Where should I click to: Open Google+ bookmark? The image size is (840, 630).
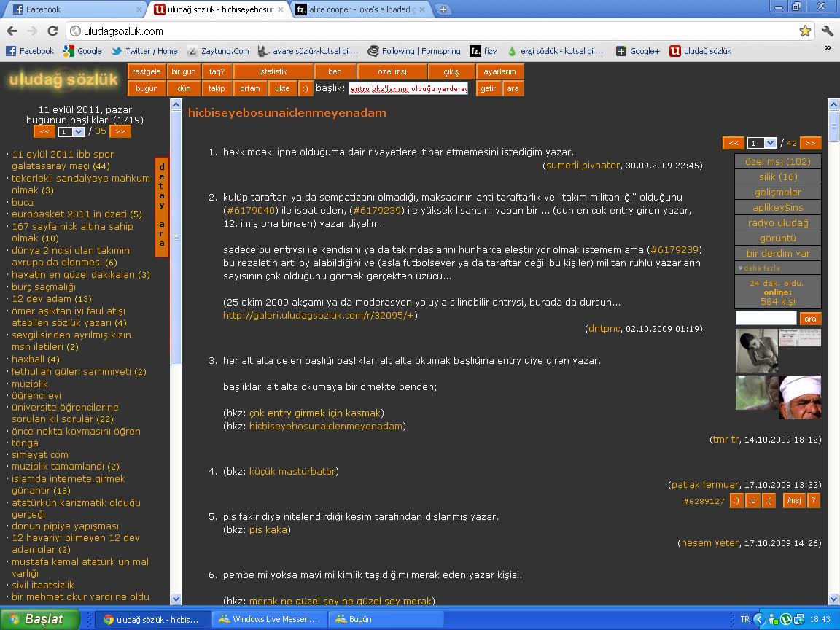coord(638,51)
